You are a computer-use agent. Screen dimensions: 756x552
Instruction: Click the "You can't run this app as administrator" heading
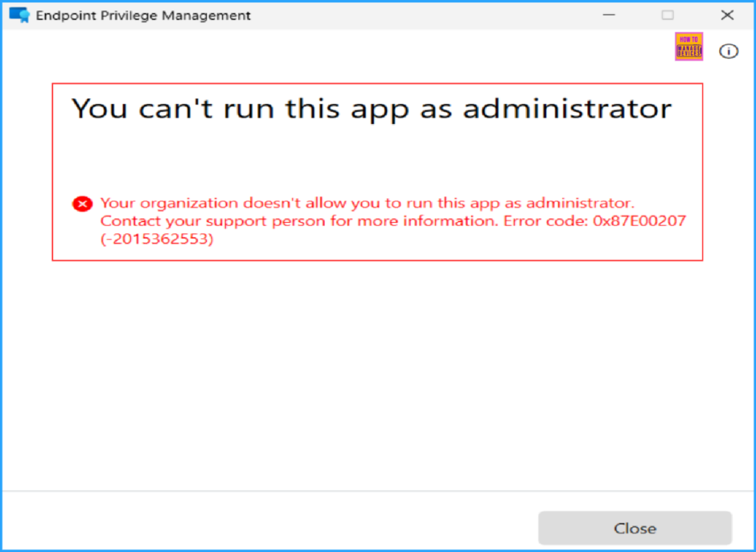coord(371,108)
